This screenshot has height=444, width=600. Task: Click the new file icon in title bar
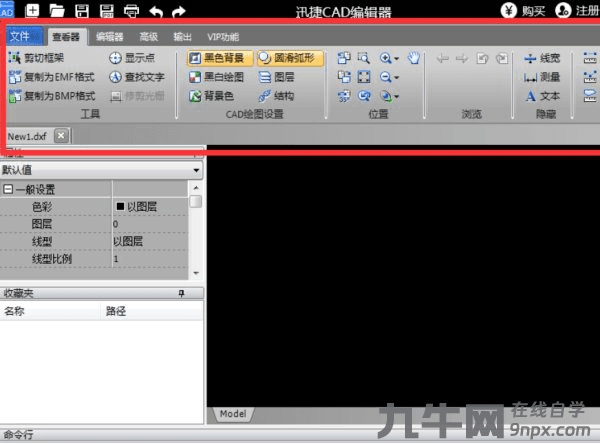click(x=32, y=10)
